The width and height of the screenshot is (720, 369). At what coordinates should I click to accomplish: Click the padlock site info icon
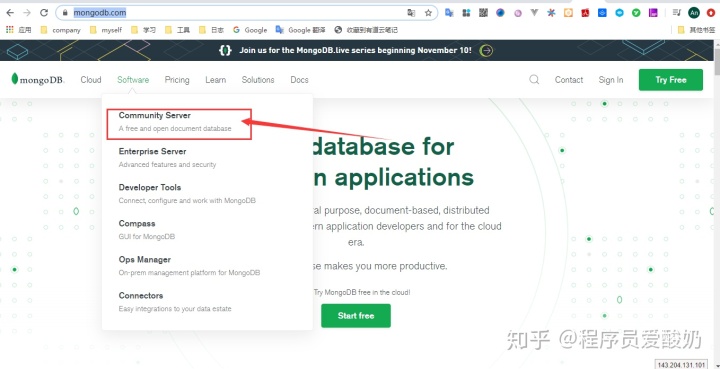click(x=65, y=13)
